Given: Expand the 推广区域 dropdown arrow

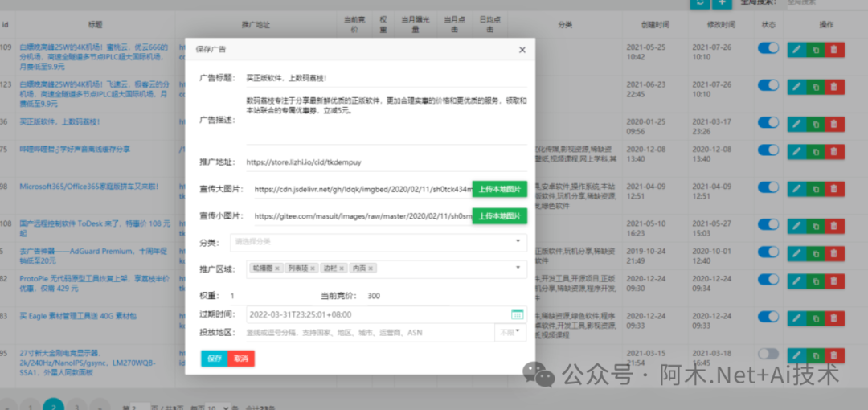Looking at the screenshot, I should (x=518, y=268).
